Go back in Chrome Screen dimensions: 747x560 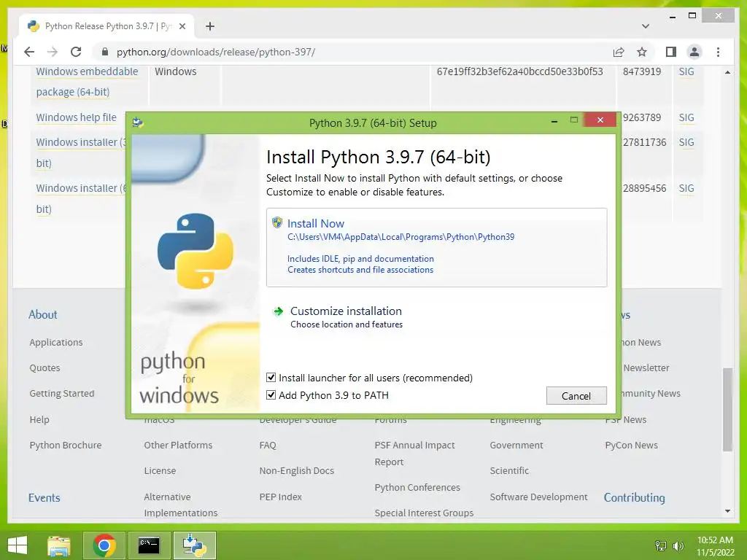[x=29, y=52]
